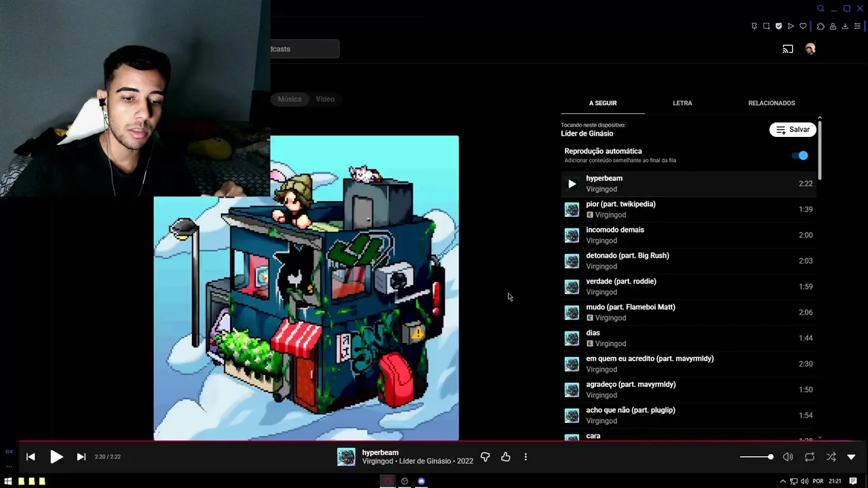Open the browser flow send arrow icon
868x488 pixels.
point(791,26)
